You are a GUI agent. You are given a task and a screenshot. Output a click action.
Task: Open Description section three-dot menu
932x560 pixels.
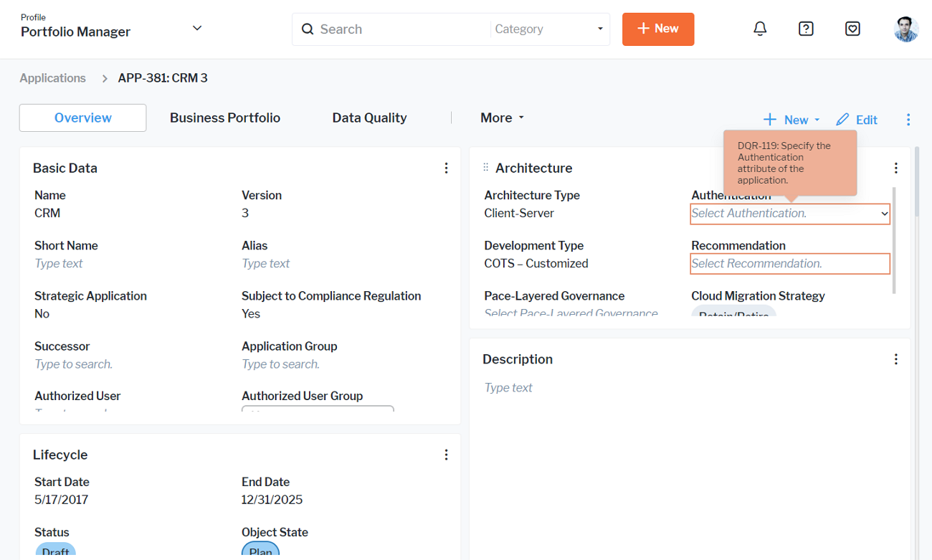click(x=895, y=359)
